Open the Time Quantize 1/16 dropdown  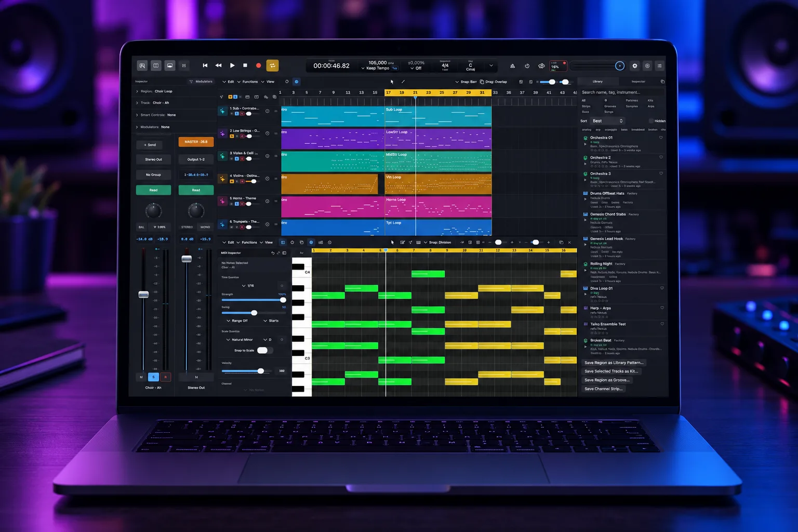tap(248, 286)
